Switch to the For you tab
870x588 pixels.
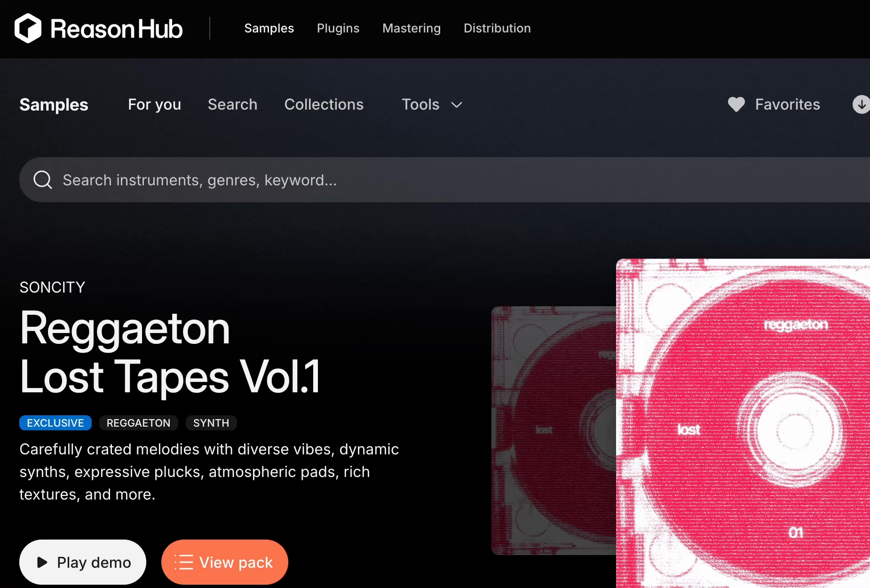pyautogui.click(x=154, y=104)
